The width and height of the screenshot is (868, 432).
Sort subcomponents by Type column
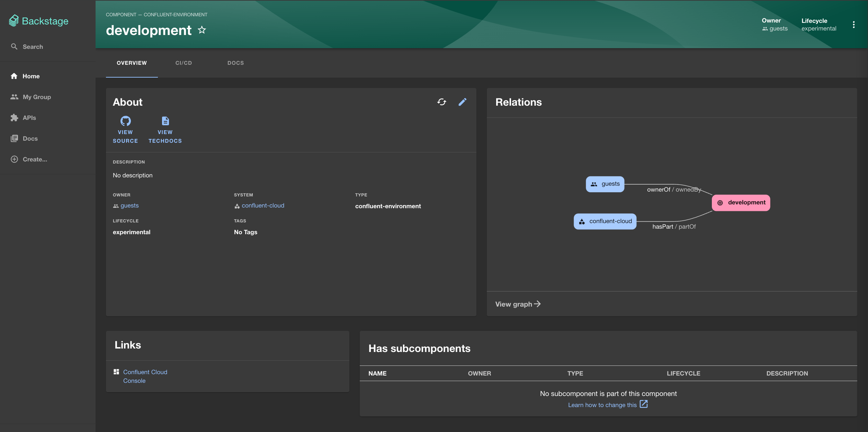575,373
